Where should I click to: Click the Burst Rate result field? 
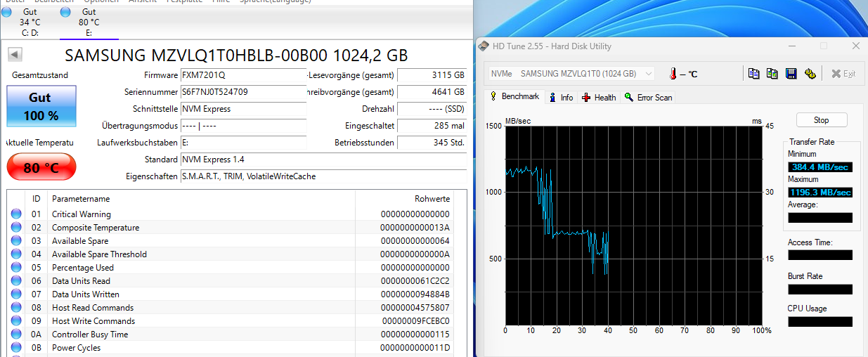click(x=820, y=289)
